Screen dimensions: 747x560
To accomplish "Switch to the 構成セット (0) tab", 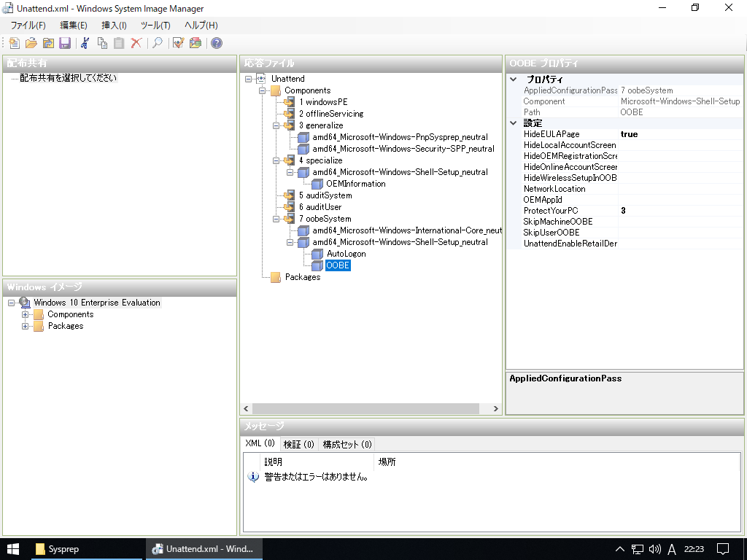I will tap(347, 444).
